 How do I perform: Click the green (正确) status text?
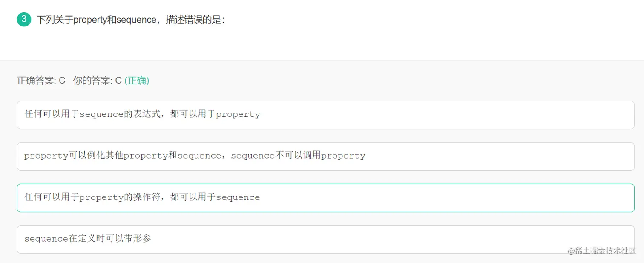137,81
